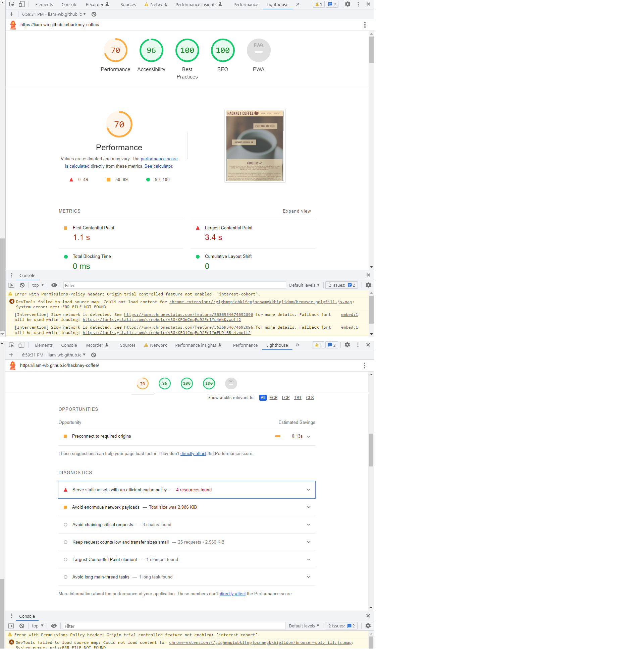Click the clear-all report icon beside the top report dropdown

pyautogui.click(x=94, y=14)
